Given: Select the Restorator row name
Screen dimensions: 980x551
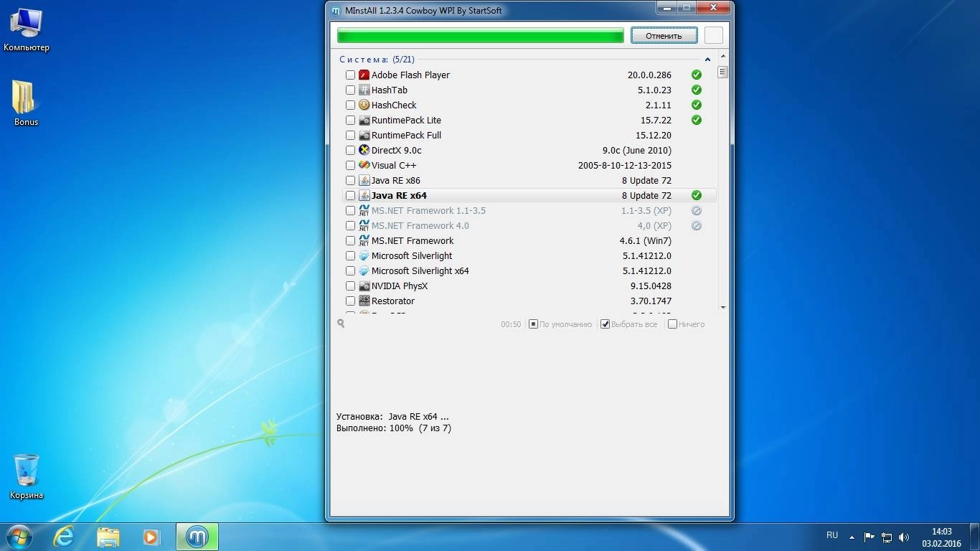Looking at the screenshot, I should tap(393, 301).
